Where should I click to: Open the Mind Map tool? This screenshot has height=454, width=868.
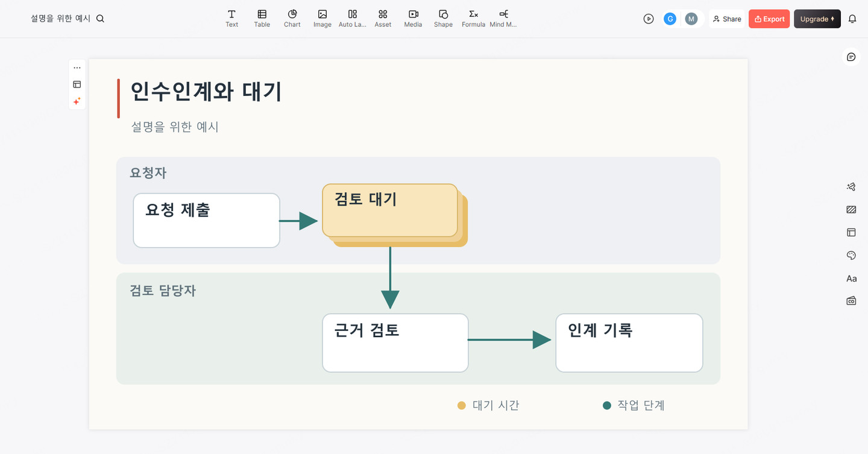(503, 19)
